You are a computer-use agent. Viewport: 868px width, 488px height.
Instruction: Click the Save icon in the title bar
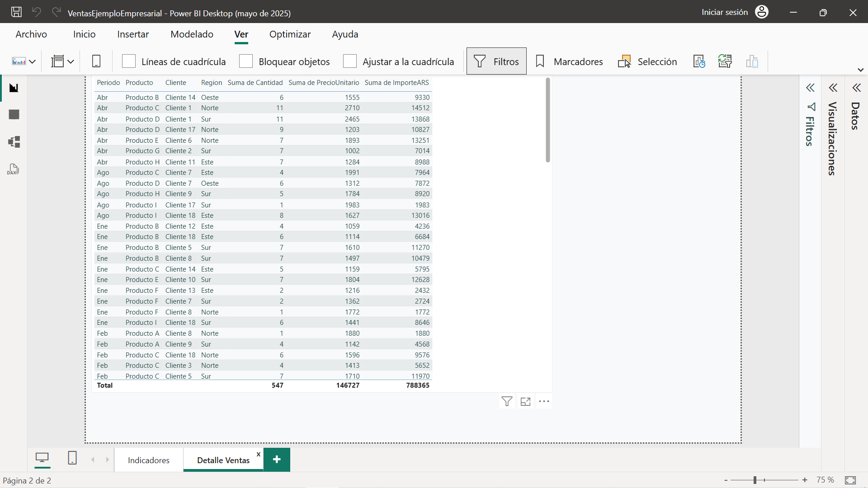click(16, 12)
